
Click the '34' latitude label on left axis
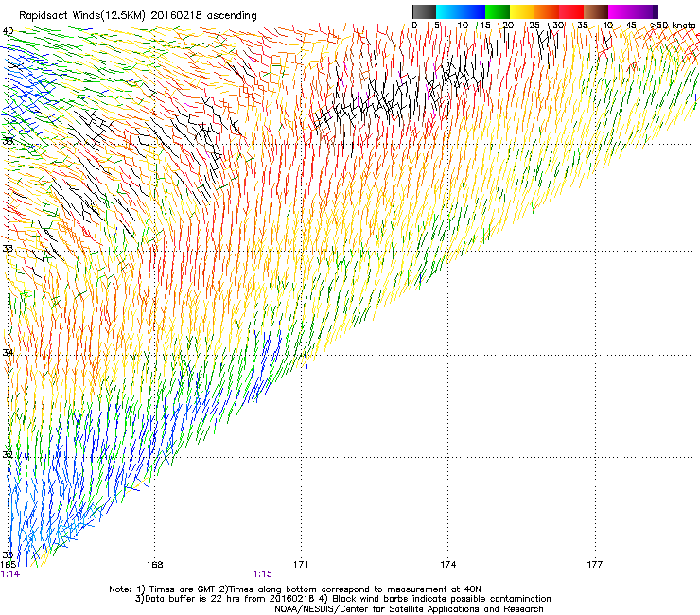pos(8,352)
